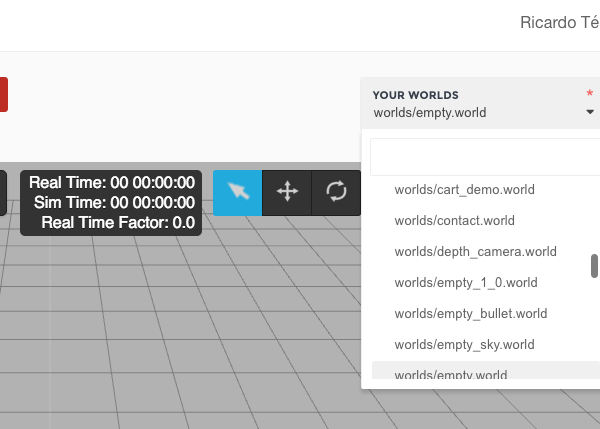Click the Real Time Factor readout
This screenshot has height=429, width=600.
118,222
